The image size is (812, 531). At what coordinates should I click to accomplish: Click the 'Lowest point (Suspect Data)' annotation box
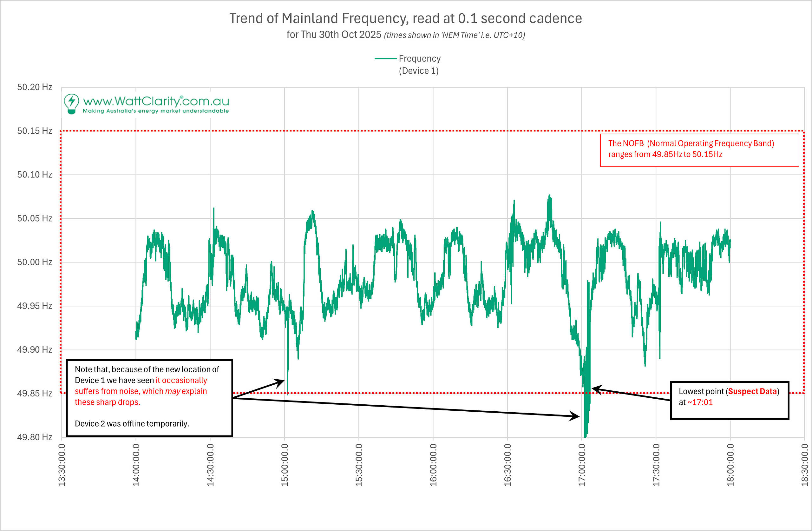point(729,400)
